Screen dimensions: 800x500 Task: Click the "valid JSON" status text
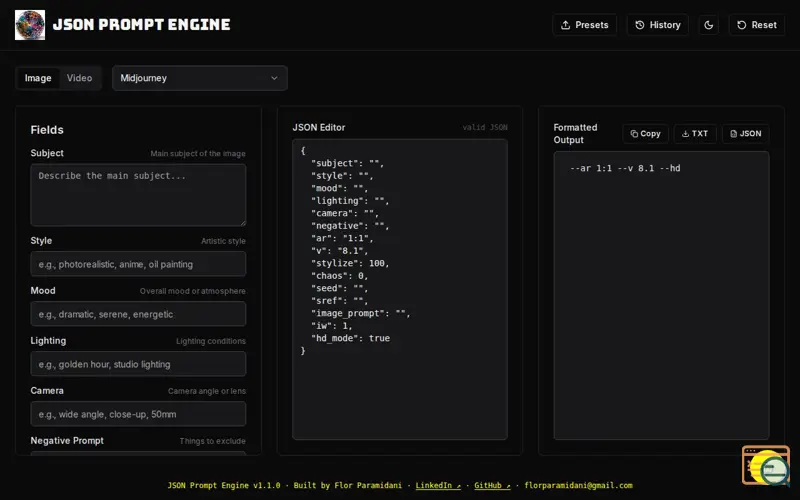(485, 128)
